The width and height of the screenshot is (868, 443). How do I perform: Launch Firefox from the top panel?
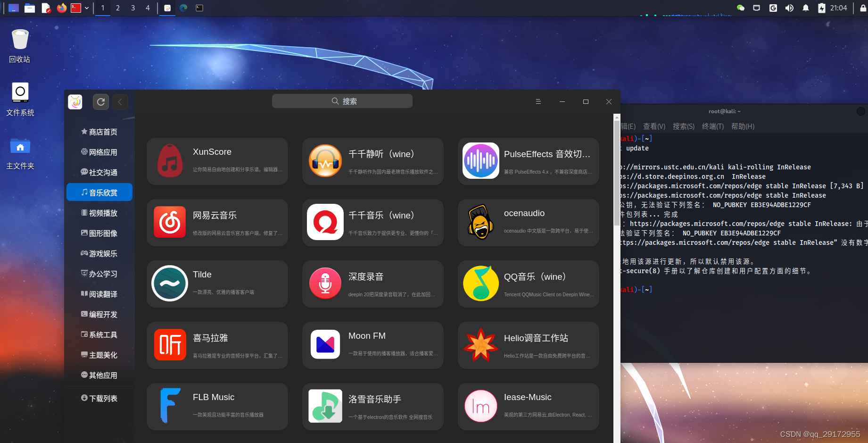point(61,8)
